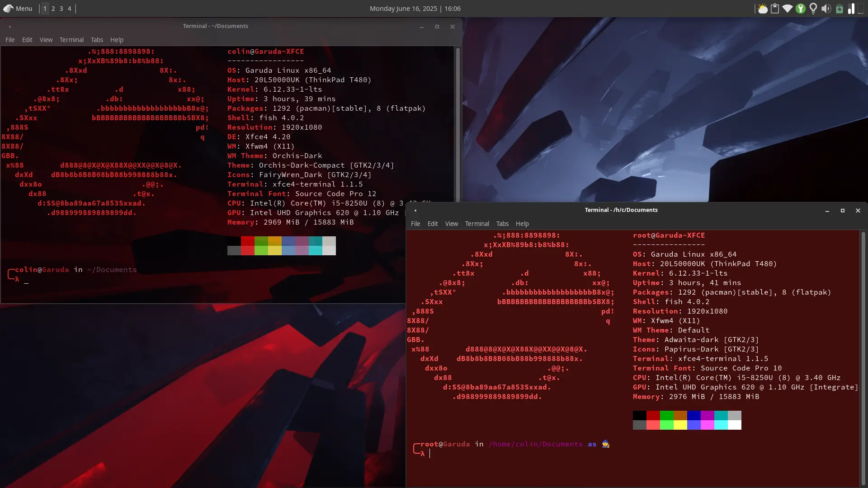868x488 pixels.
Task: Open window menu dot of ~/Documents terminal
Action: pyautogui.click(x=10, y=27)
